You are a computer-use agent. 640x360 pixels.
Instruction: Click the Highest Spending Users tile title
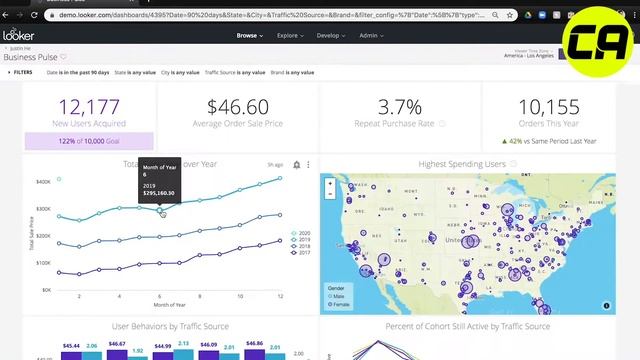click(462, 164)
